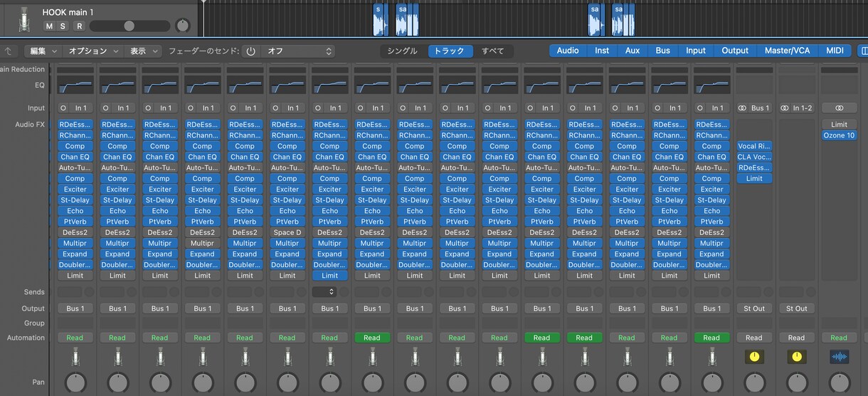
Task: Switch the mixer to シングル view
Action: click(402, 51)
